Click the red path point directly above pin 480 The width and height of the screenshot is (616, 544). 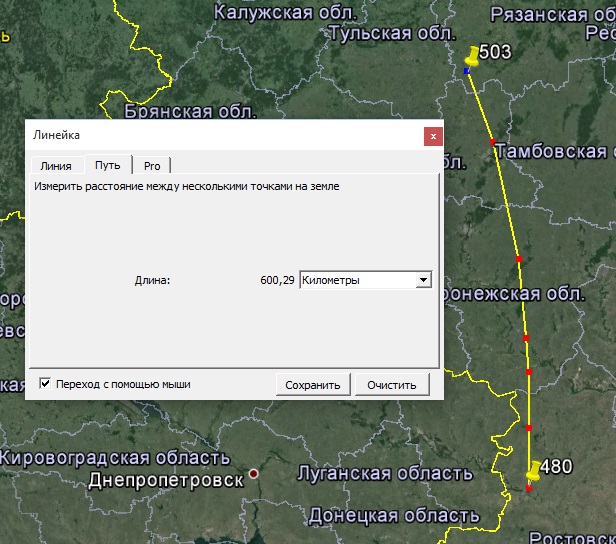click(x=528, y=427)
